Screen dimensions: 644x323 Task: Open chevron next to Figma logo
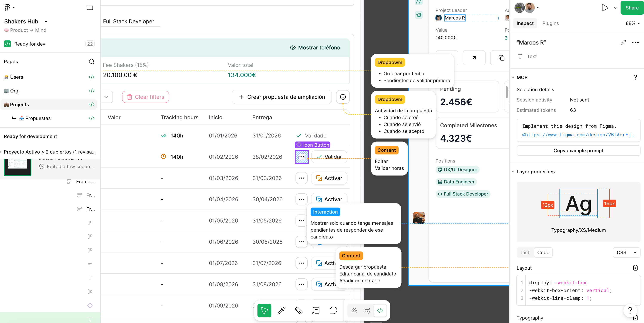[x=14, y=8]
